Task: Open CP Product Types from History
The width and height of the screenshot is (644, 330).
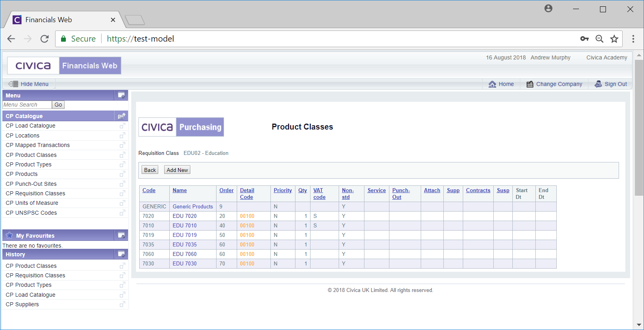Action: (29, 285)
